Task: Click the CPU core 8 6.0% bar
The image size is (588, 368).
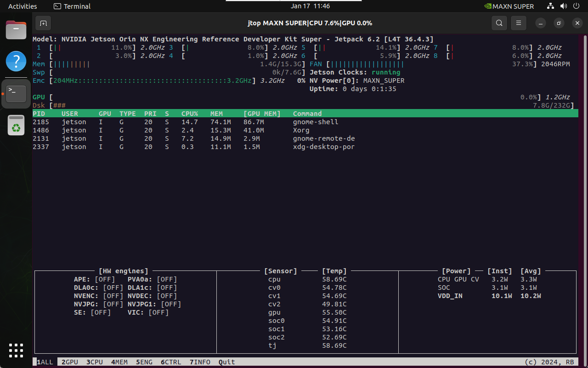Action: 489,56
